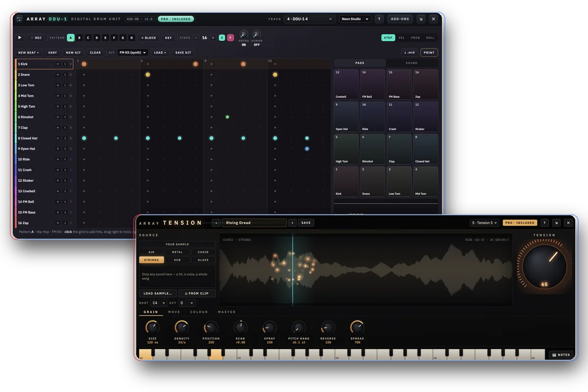Switch to the PADS tab
588x392 pixels.
pyautogui.click(x=360, y=63)
